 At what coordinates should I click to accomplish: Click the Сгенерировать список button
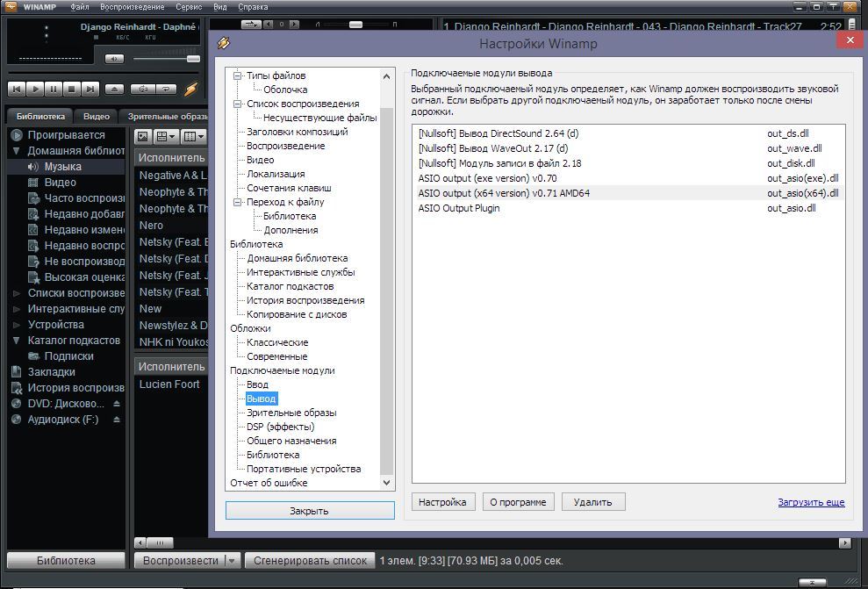310,560
